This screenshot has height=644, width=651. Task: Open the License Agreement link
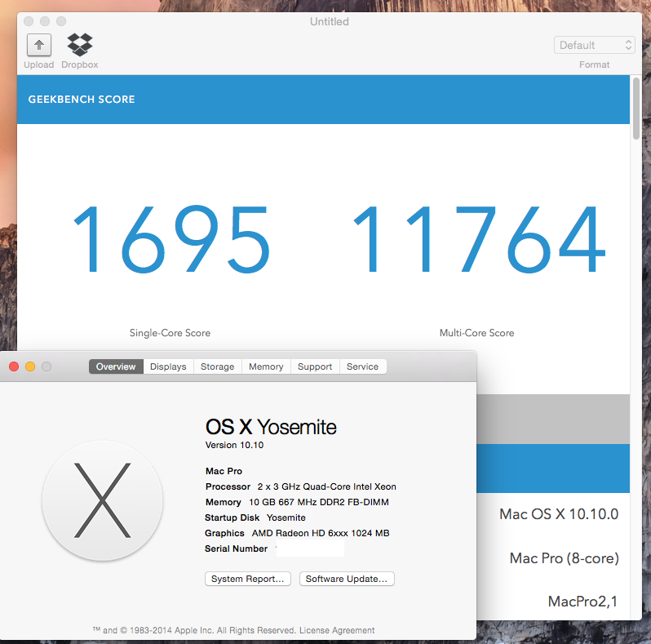(337, 630)
